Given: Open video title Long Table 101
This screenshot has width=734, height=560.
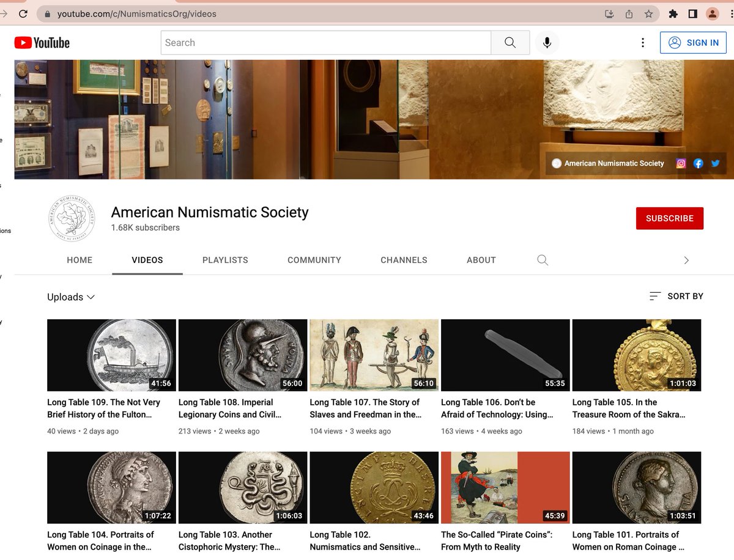Looking at the screenshot, I should (629, 540).
